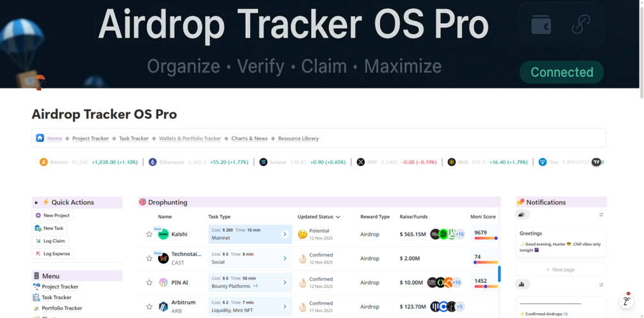Favorite the Kalshi row star
The height and width of the screenshot is (318, 644).
[x=149, y=234]
